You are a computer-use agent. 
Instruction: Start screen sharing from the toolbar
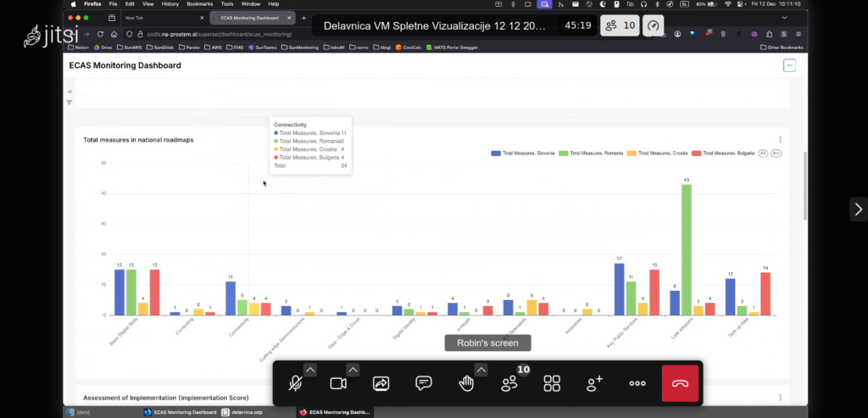(x=381, y=383)
